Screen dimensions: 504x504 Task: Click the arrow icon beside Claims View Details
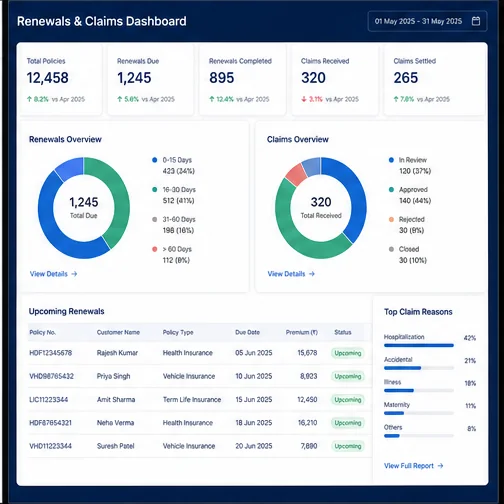[x=312, y=274]
